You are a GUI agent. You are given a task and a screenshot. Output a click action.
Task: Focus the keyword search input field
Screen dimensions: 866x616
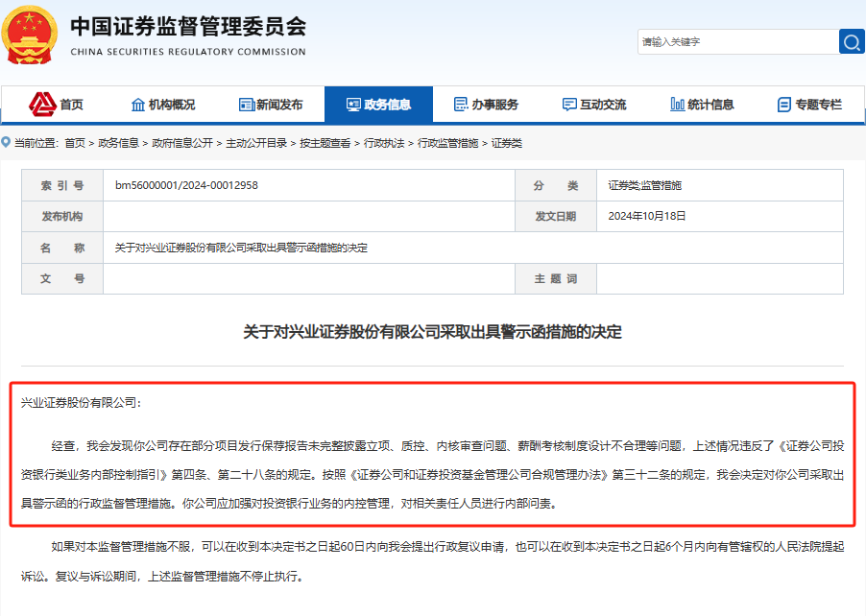tap(738, 41)
